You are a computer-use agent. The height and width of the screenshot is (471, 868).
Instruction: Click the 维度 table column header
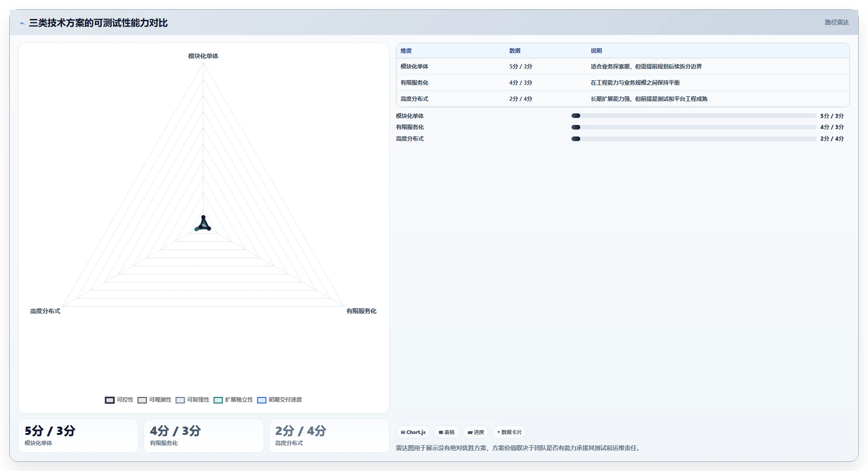(406, 51)
